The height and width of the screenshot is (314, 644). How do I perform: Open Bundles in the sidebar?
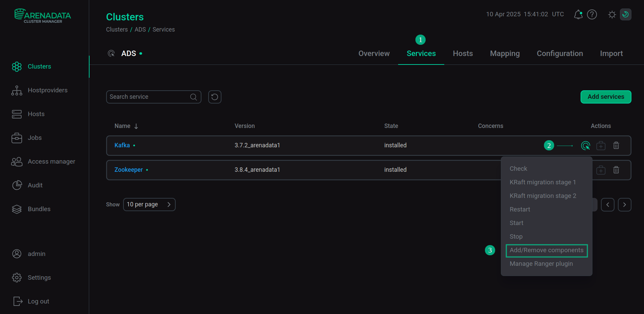[x=39, y=209]
